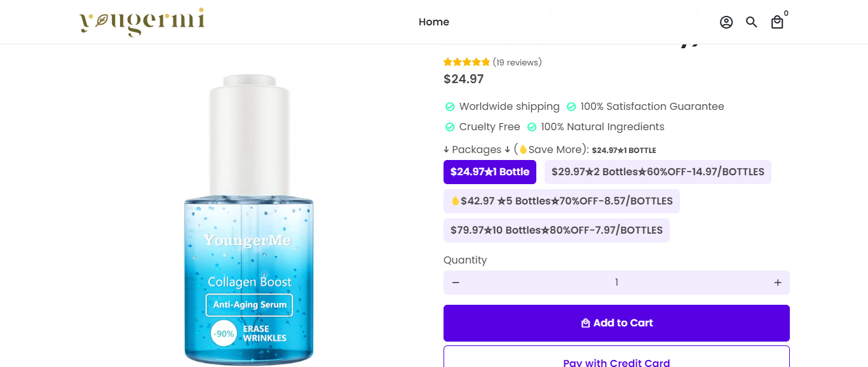The height and width of the screenshot is (367, 868).
Task: Open the shopping cart icon
Action: (x=777, y=22)
